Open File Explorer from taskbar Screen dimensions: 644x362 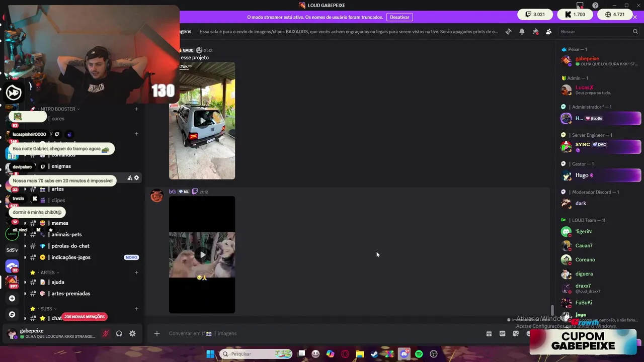tap(360, 354)
